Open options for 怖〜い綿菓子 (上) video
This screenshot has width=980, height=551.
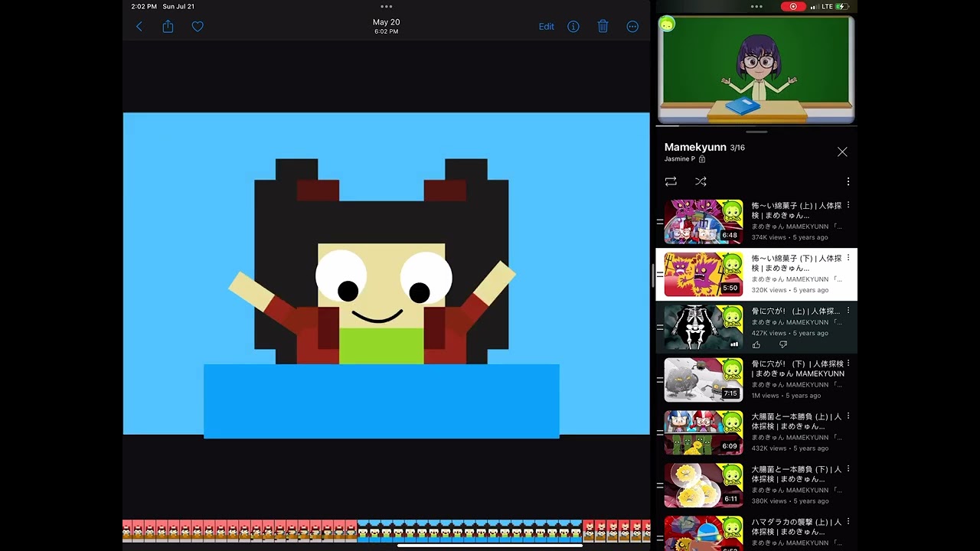(848, 205)
